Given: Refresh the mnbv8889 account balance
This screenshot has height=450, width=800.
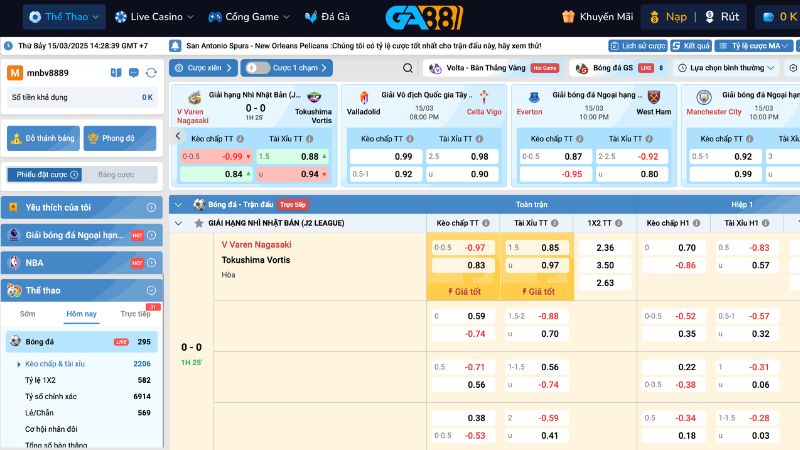Looking at the screenshot, I should click(151, 73).
